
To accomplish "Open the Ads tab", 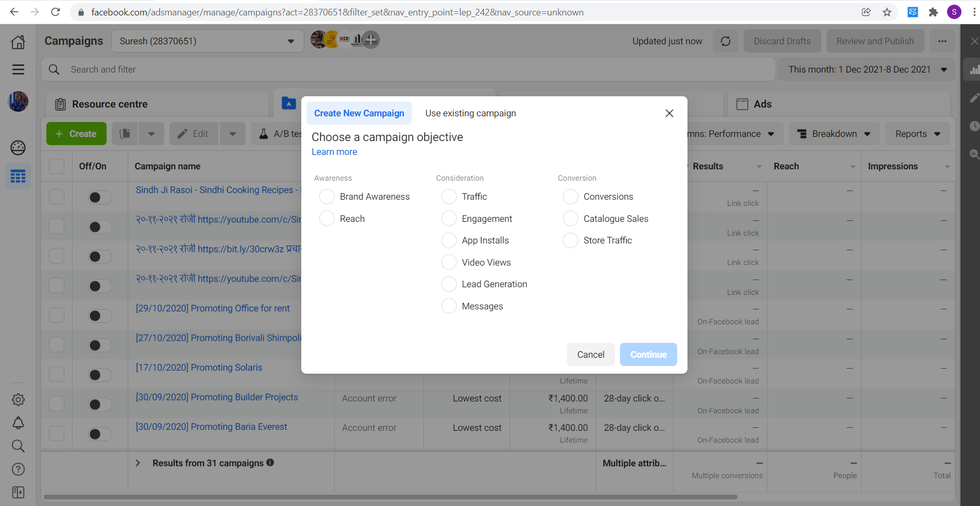I will 839,104.
